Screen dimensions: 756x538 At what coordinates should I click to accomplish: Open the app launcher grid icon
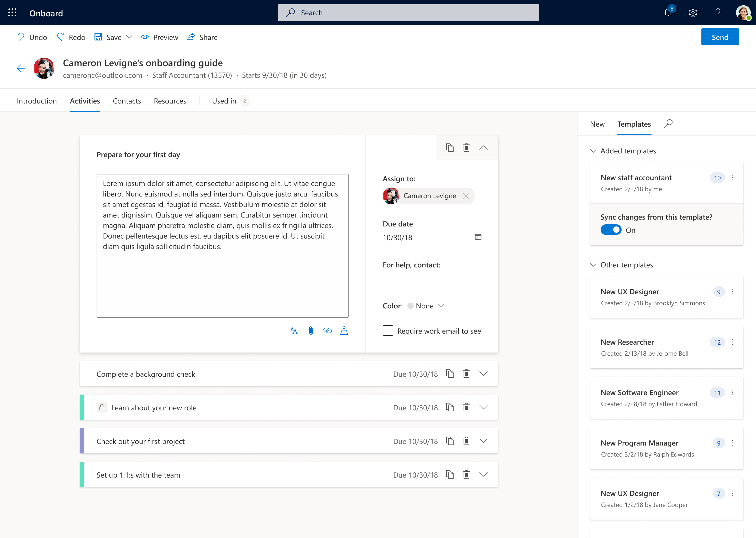12,13
